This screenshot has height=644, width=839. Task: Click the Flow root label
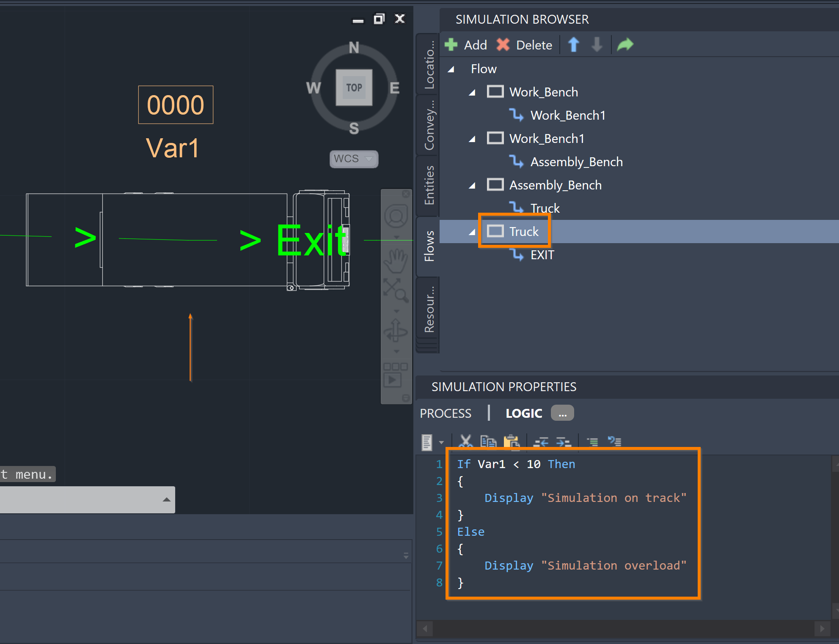(484, 69)
